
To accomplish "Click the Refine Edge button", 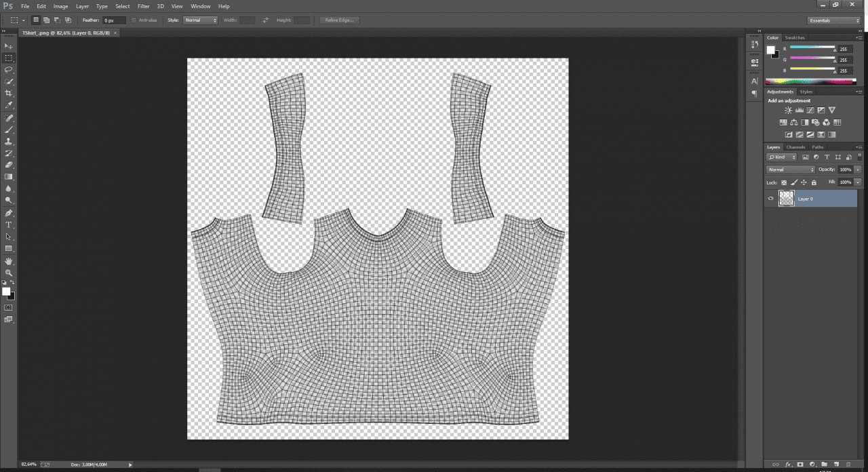I will pos(339,20).
